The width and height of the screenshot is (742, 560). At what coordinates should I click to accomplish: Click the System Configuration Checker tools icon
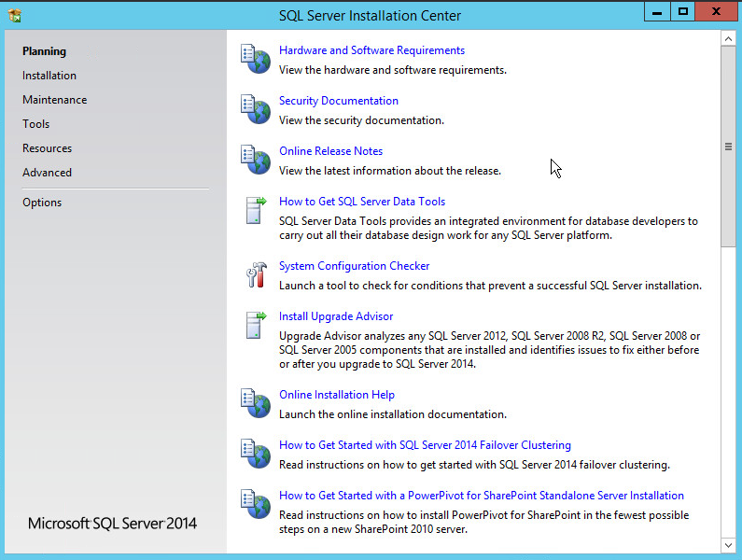pos(255,273)
